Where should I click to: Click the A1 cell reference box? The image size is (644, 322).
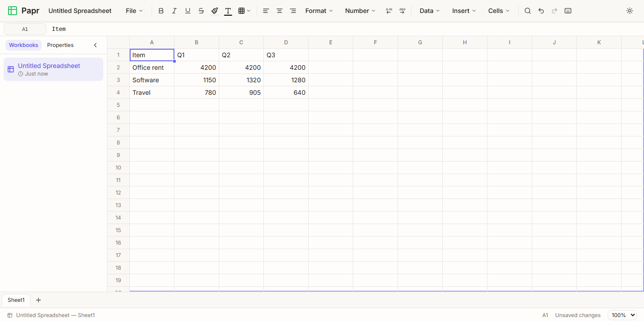click(25, 29)
